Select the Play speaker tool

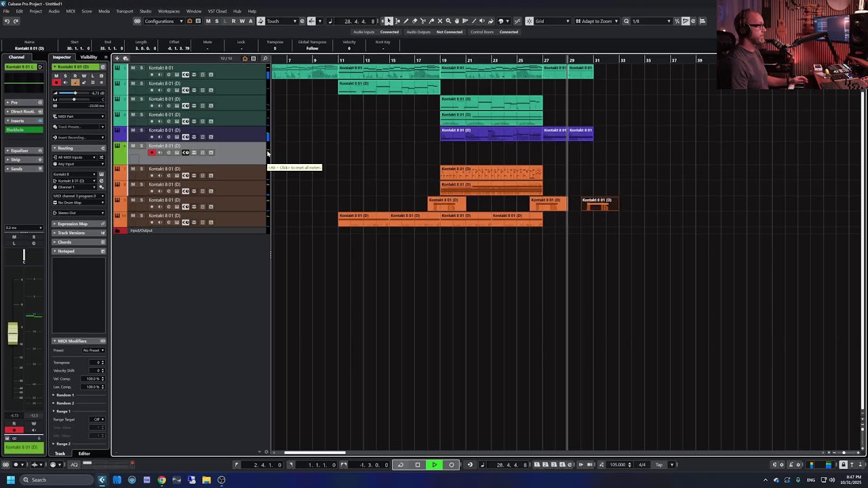click(482, 21)
